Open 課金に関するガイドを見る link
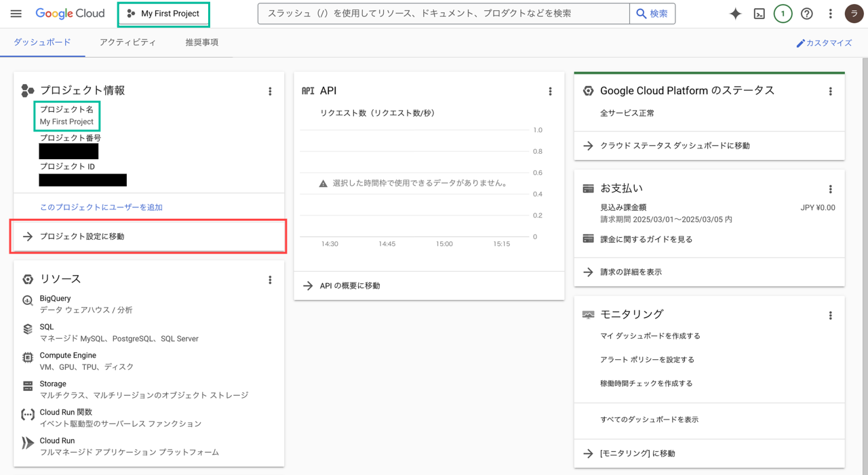Image resolution: width=868 pixels, height=475 pixels. pyautogui.click(x=646, y=239)
